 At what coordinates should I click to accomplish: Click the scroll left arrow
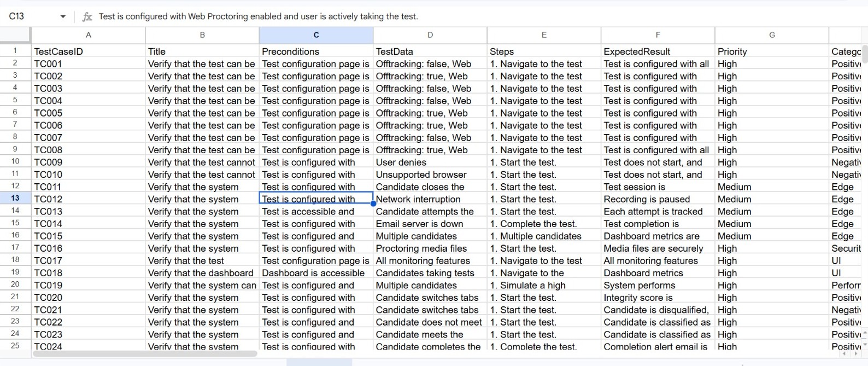pyautogui.click(x=844, y=353)
